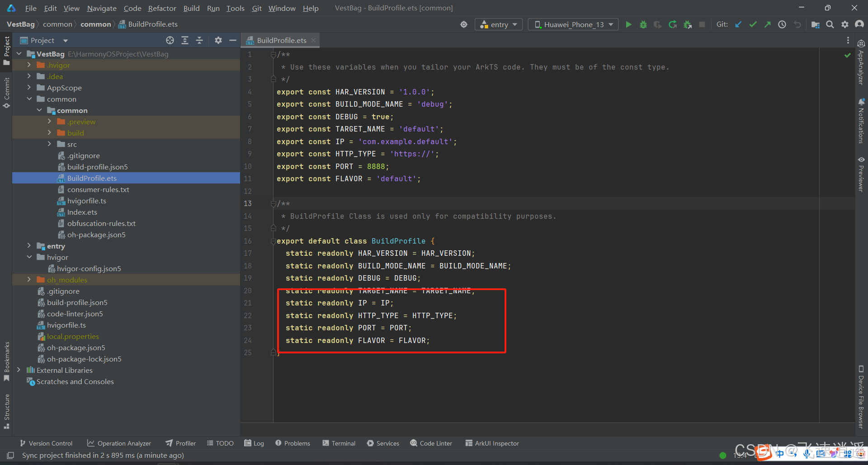The width and height of the screenshot is (868, 465).
Task: Click Git rollback undo icon
Action: [797, 24]
